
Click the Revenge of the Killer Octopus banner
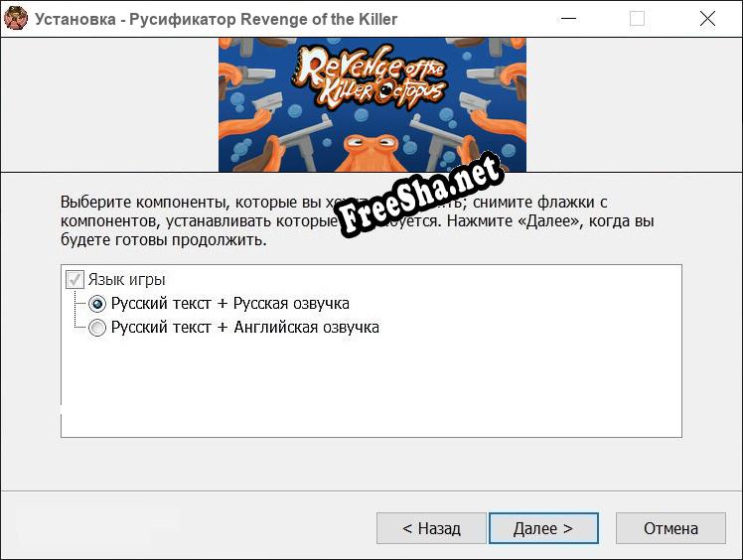click(371, 104)
